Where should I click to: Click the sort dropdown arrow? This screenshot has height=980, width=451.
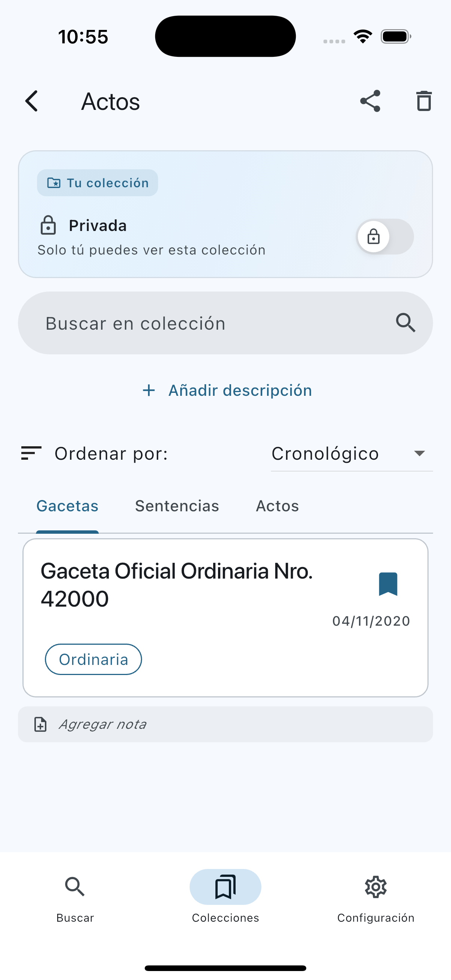(x=420, y=453)
